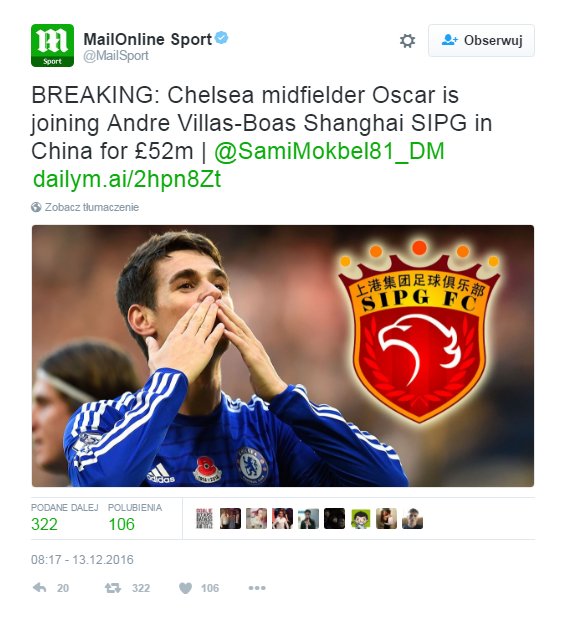Screen dimensions: 568x624
Task: Open the Oscar SIPG tweet image
Action: [x=283, y=356]
